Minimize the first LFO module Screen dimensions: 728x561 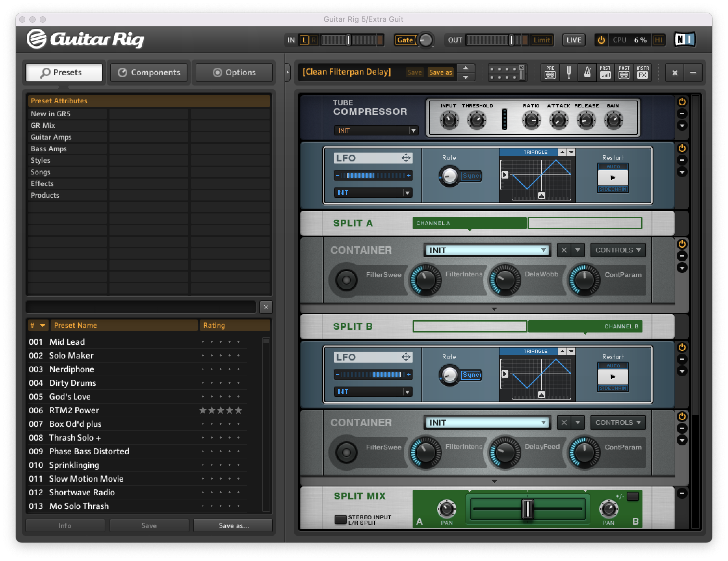coord(682,160)
